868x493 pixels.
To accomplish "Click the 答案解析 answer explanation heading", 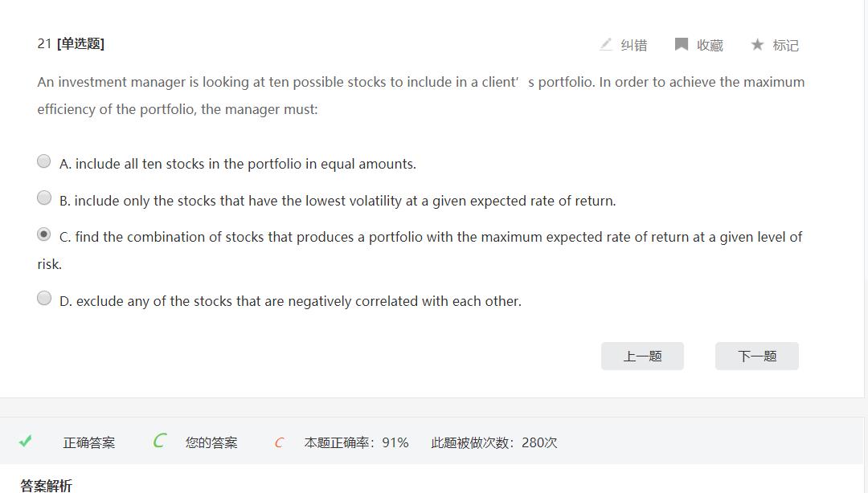I will [x=46, y=485].
